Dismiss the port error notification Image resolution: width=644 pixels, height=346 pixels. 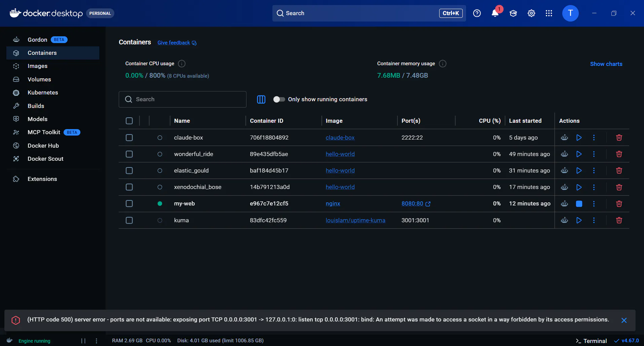point(624,320)
